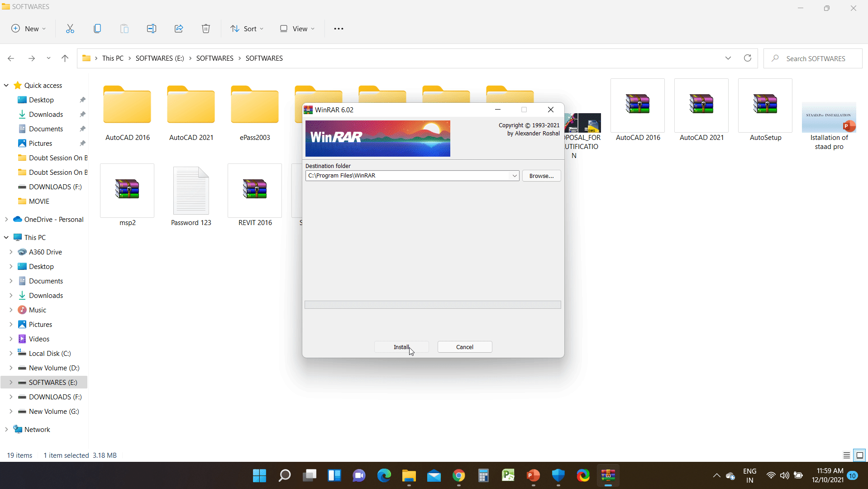Go up one folder level
The height and width of the screenshot is (489, 868).
(x=65, y=58)
